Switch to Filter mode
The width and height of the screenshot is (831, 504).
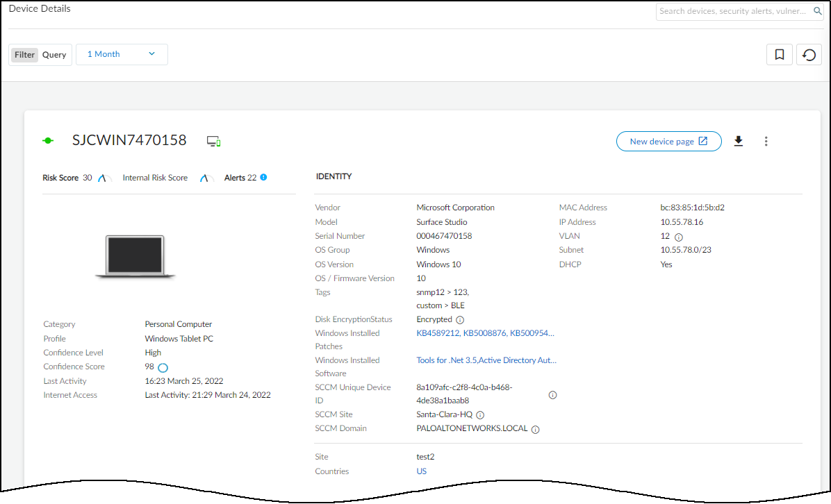pyautogui.click(x=24, y=55)
